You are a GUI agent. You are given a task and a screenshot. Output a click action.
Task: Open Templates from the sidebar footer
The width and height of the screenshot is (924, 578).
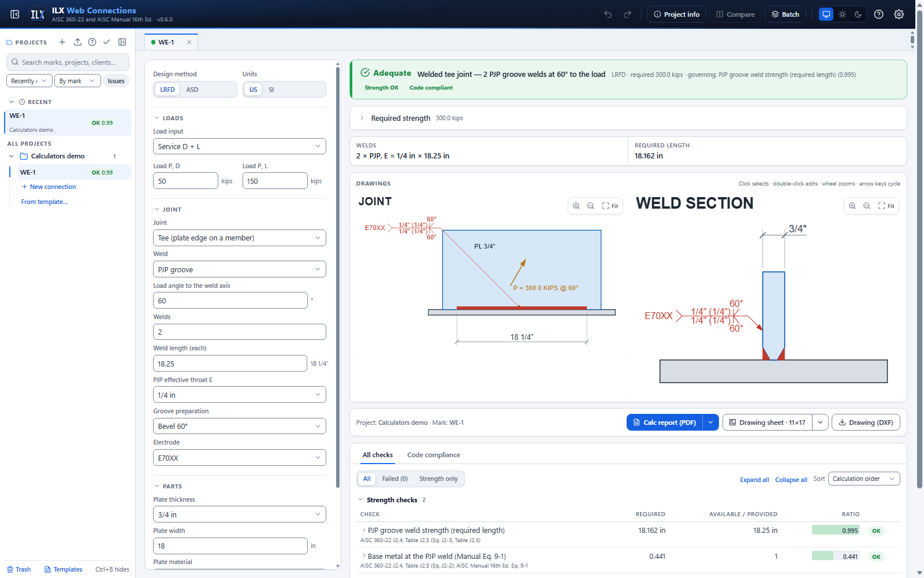64,569
